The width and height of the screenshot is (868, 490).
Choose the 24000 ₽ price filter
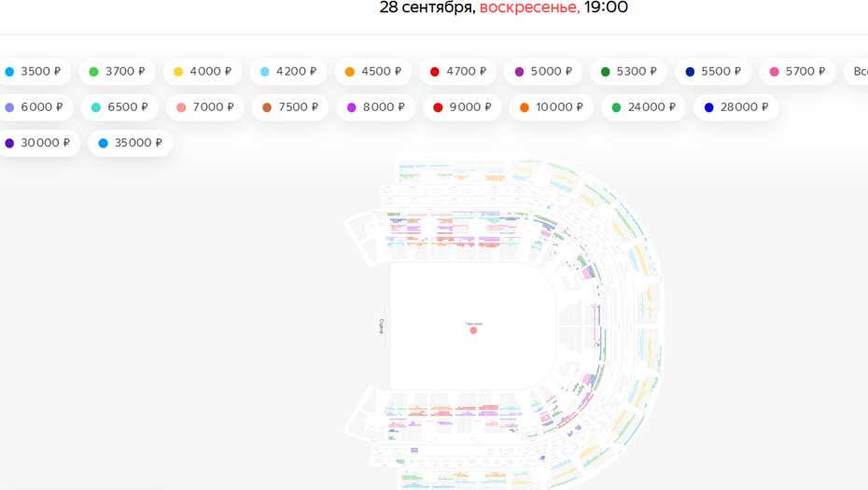tap(644, 107)
